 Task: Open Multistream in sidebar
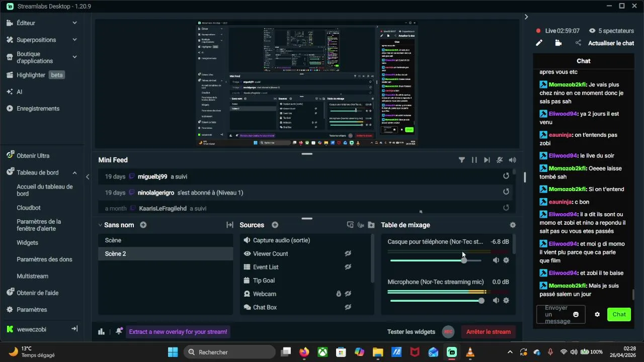(x=32, y=276)
